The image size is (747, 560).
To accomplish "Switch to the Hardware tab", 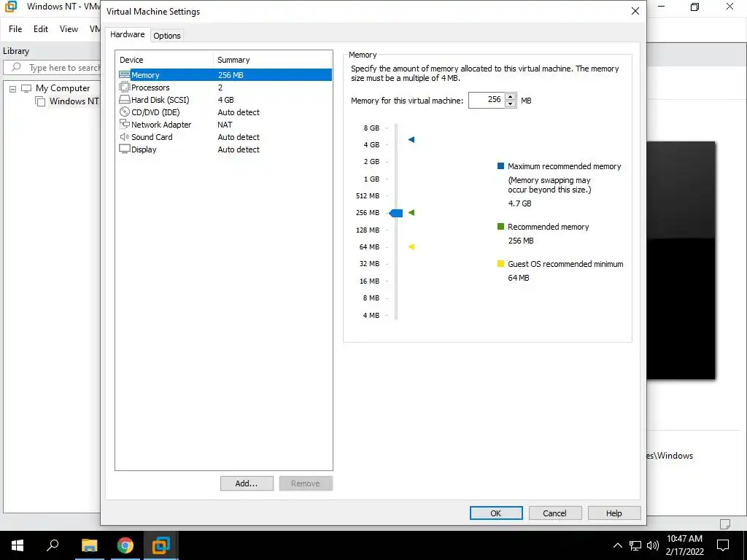I will tap(127, 34).
